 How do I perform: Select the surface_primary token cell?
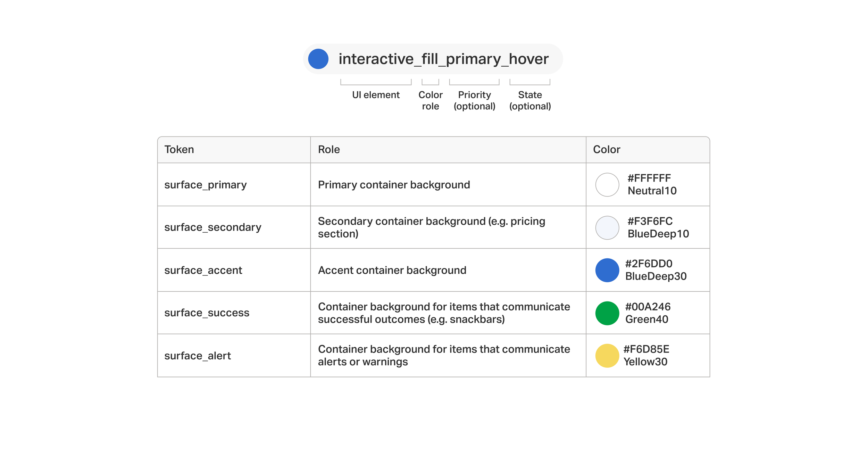click(205, 185)
